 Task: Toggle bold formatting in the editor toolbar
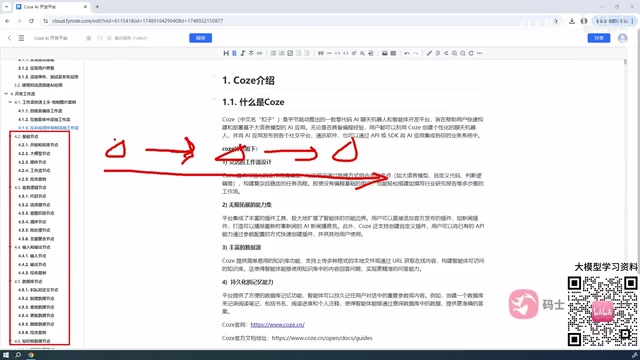tap(234, 53)
